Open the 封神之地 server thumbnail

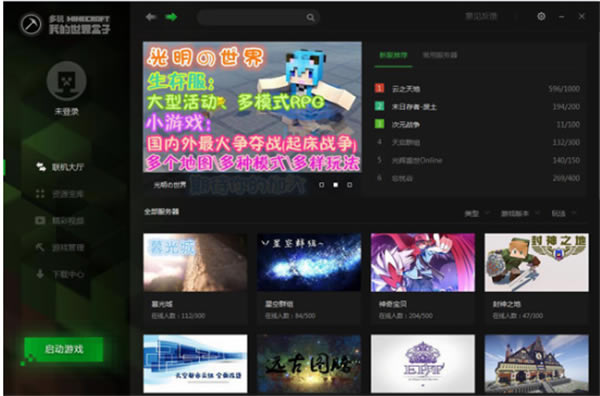click(x=536, y=262)
